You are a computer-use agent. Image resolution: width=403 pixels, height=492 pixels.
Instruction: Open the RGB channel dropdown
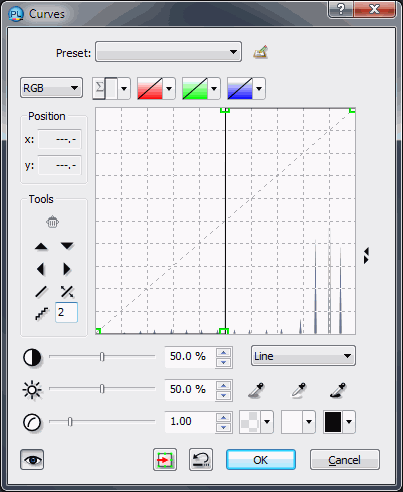click(51, 88)
